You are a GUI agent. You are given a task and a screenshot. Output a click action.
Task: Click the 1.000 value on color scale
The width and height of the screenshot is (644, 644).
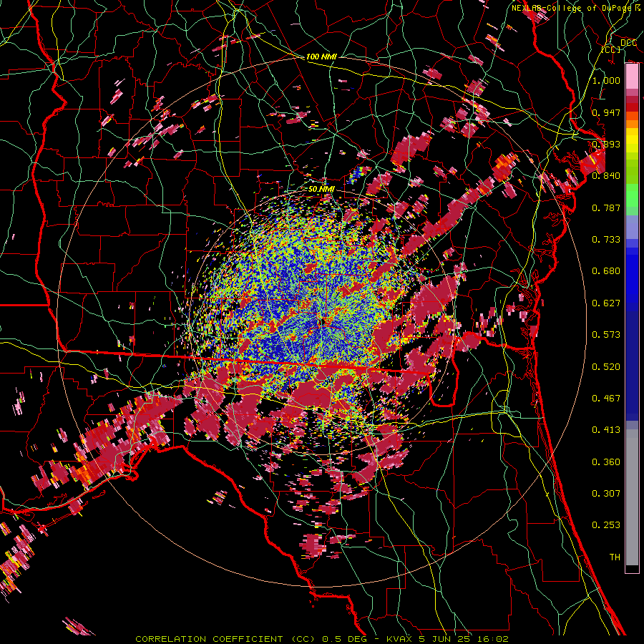(x=606, y=80)
